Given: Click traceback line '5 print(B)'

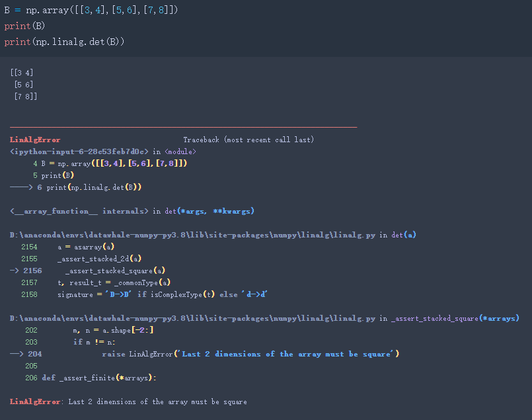Looking at the screenshot, I should pyautogui.click(x=54, y=175).
